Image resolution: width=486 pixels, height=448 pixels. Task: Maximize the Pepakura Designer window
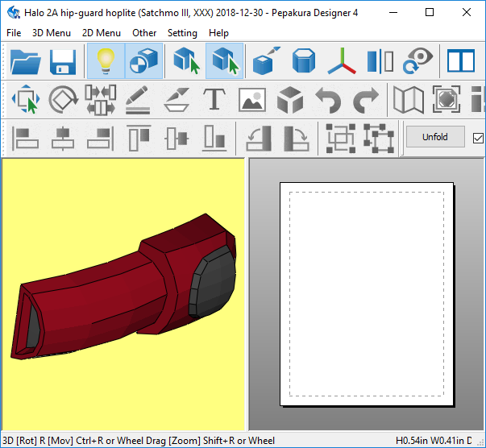click(430, 12)
